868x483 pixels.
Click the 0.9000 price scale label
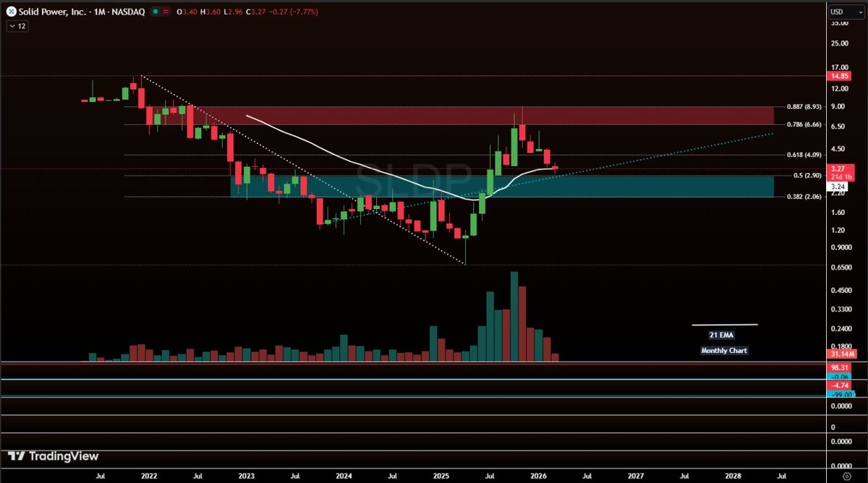(x=842, y=247)
